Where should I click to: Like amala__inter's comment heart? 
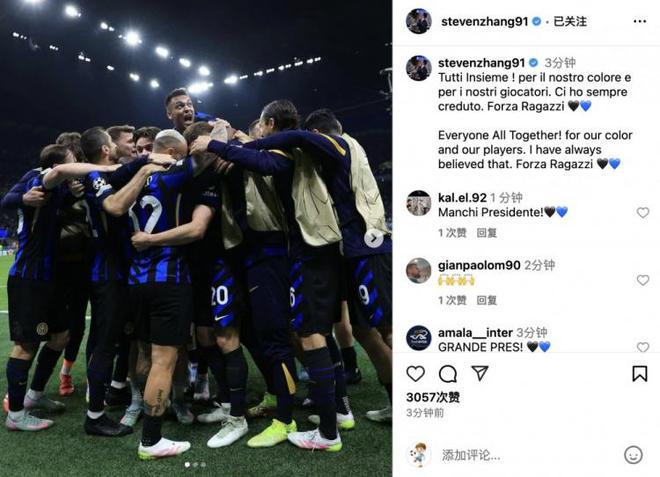tap(643, 347)
